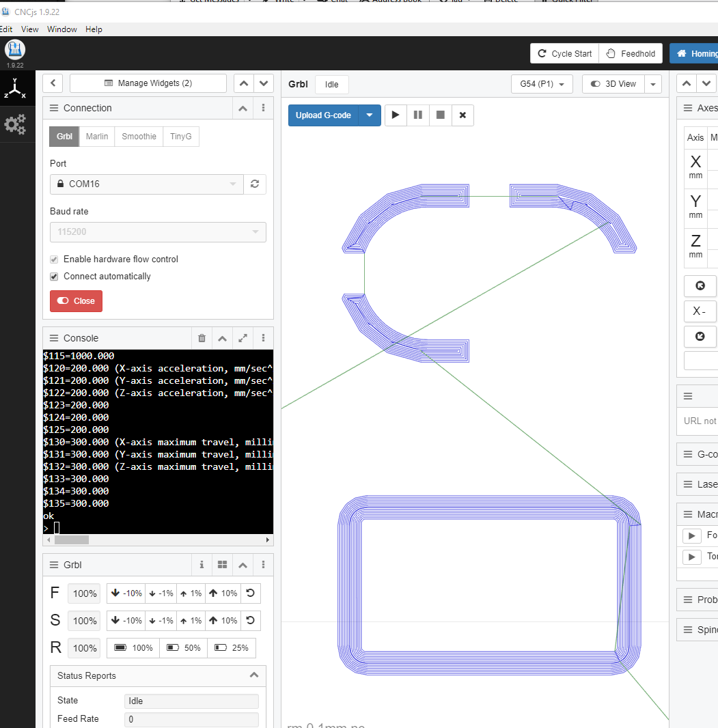Open the Connection widget more options menu

point(263,108)
